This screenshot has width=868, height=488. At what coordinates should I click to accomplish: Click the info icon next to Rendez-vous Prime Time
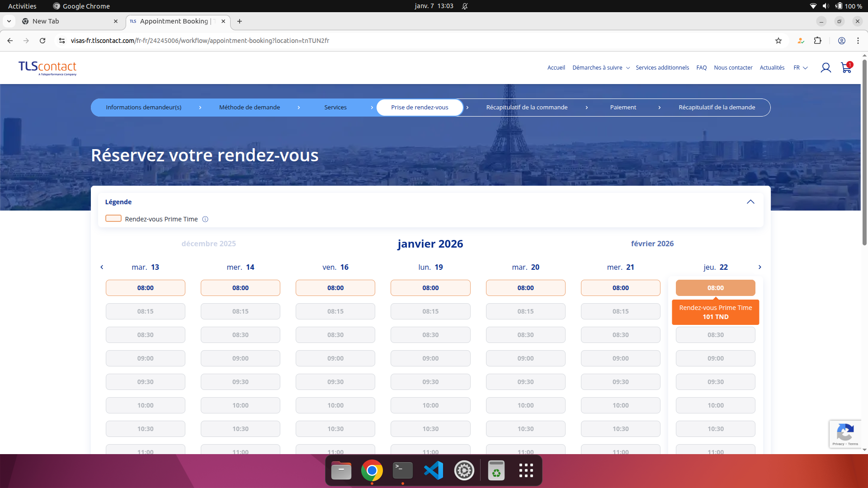coord(205,219)
